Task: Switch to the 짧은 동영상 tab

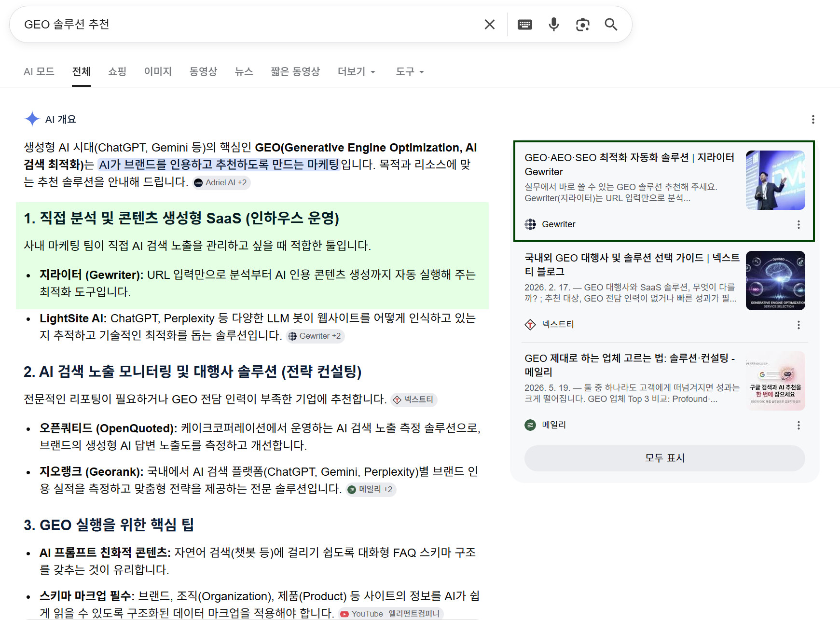Action: (x=295, y=72)
